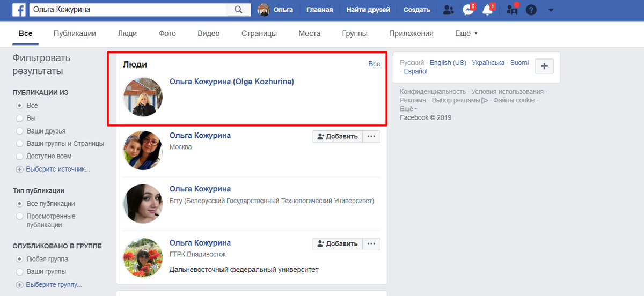Switch to the Видео tab
Screen dimensions: 644x296
pyautogui.click(x=209, y=33)
